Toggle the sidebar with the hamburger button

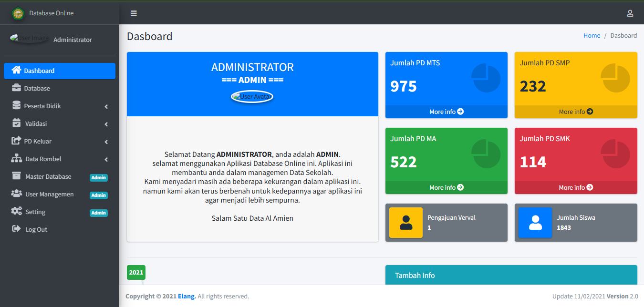pyautogui.click(x=133, y=13)
